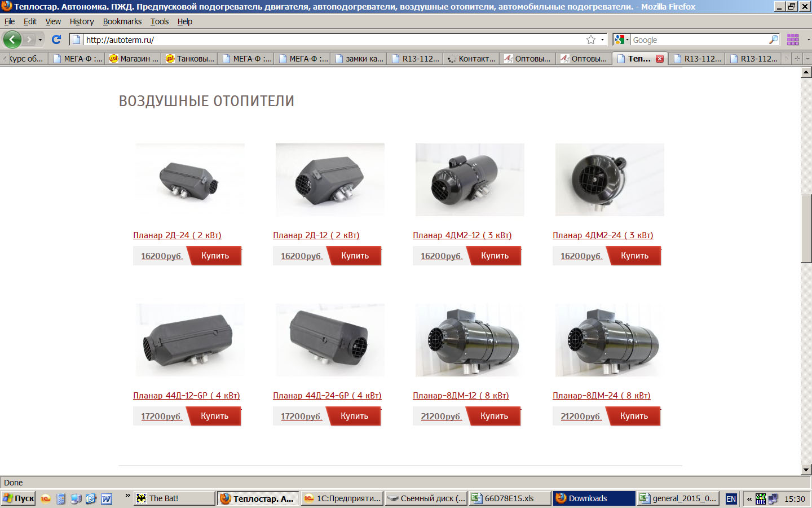Viewport: 812px width, 508px height.
Task: Open the list-all-tabs dropdown arrow
Action: point(807,59)
